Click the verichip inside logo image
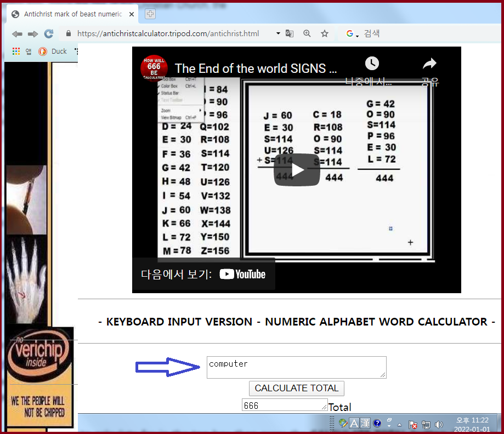Image resolution: width=504 pixels, height=434 pixels. tap(39, 354)
